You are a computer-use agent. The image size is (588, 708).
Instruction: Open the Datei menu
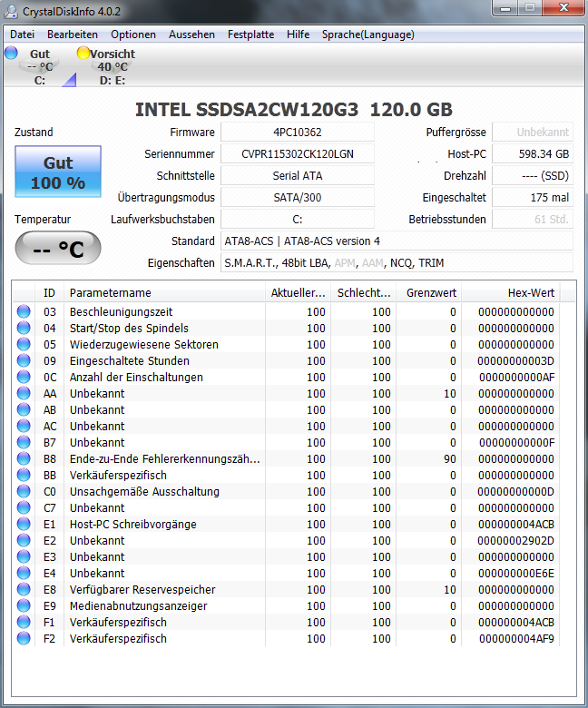pos(22,34)
